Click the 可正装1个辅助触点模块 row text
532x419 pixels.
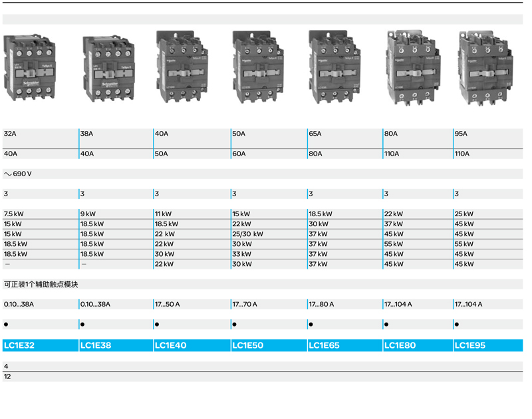pos(41,284)
